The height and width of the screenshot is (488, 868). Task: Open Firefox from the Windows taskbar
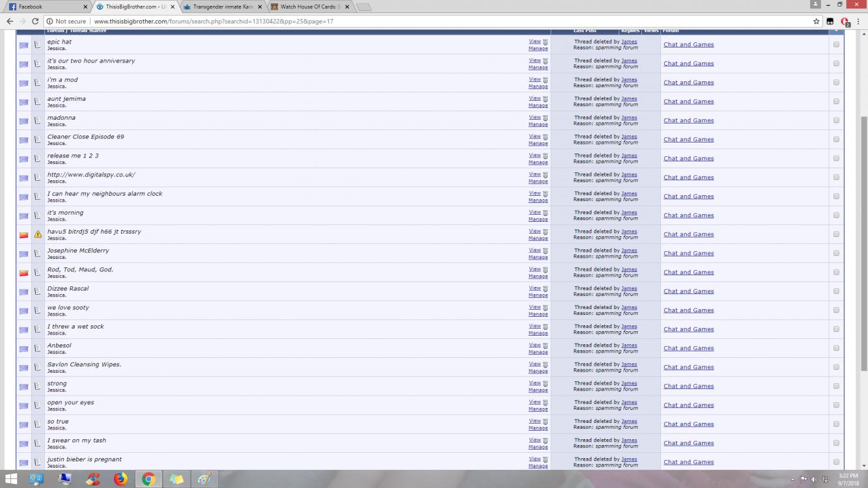click(120, 480)
